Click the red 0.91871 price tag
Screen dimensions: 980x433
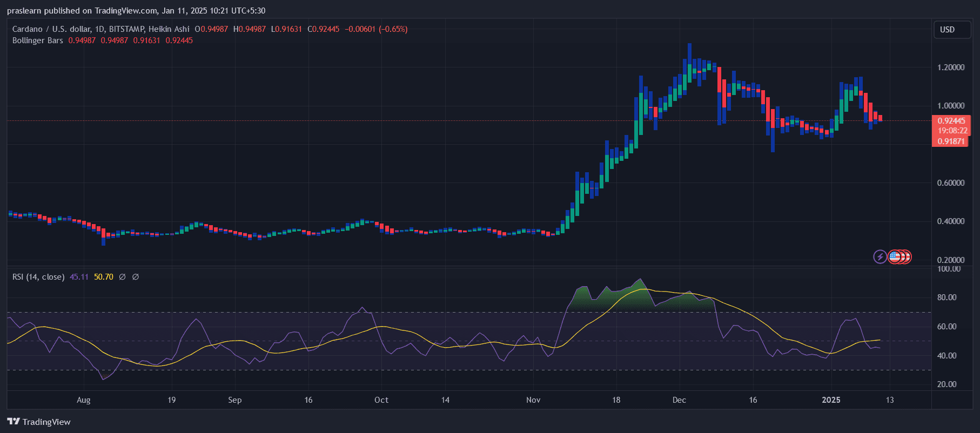tap(951, 141)
